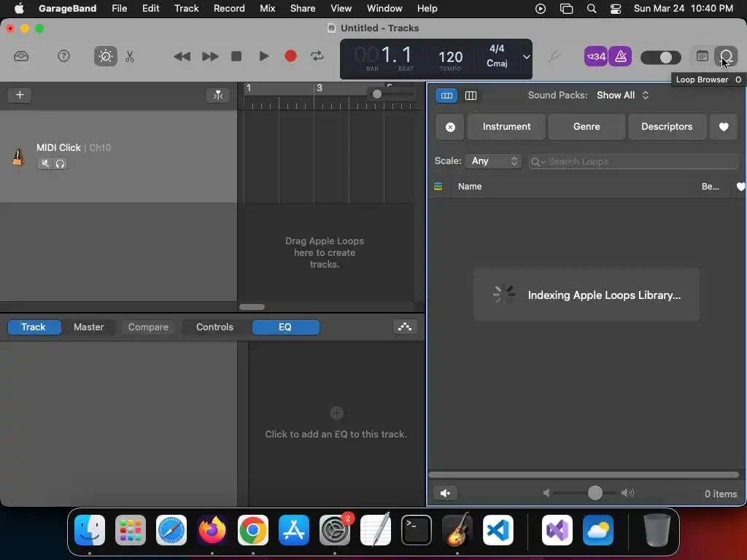
Task: Open the Track menu
Action: point(186,9)
